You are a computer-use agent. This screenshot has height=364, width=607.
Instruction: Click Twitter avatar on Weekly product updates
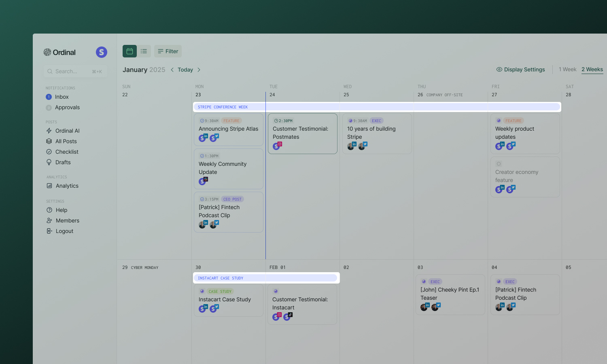pyautogui.click(x=511, y=146)
